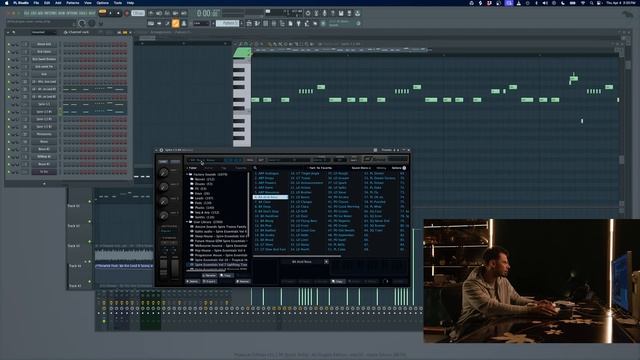Image resolution: width=640 pixels, height=360 pixels.
Task: Click the red Record button
Action: tap(127, 13)
